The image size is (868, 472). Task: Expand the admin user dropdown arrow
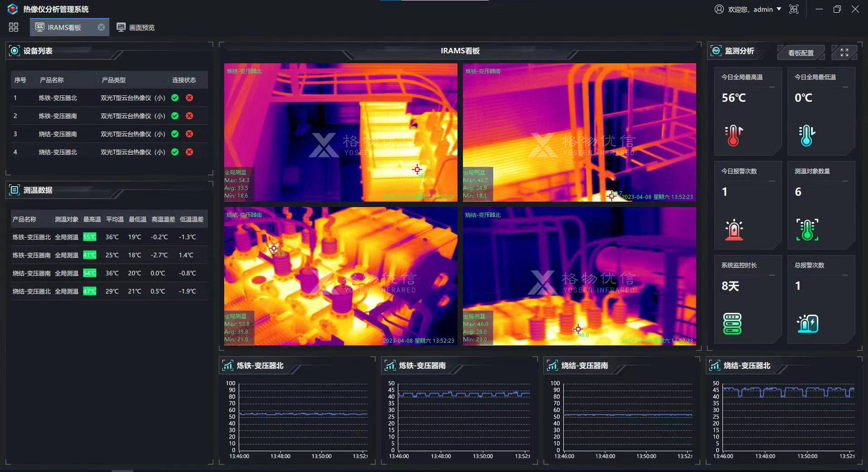tap(779, 9)
